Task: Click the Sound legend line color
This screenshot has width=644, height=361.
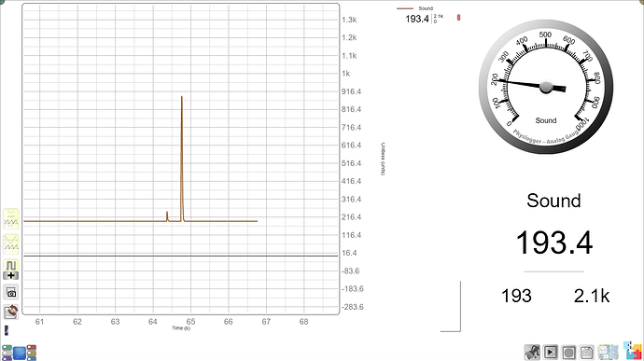Action: click(x=405, y=8)
